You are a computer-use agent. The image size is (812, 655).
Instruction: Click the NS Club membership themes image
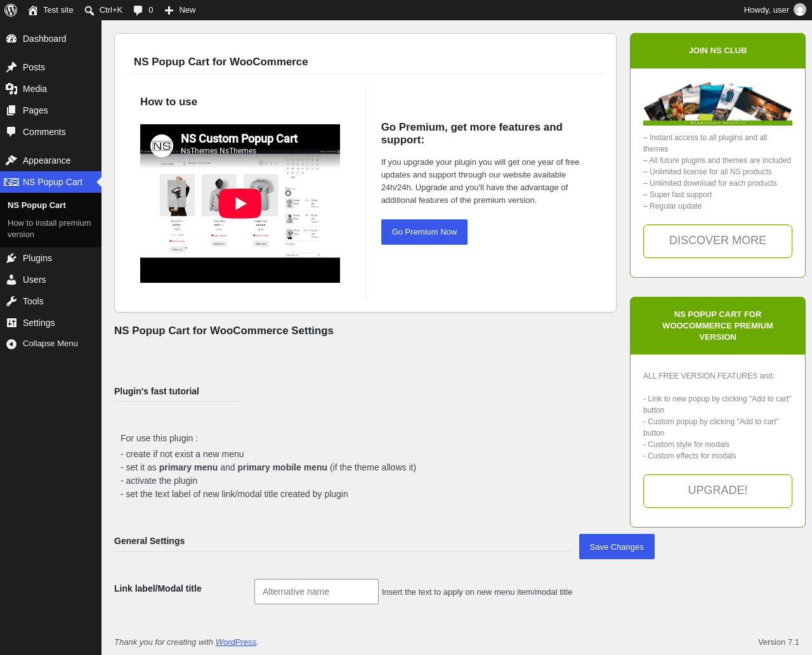click(717, 103)
